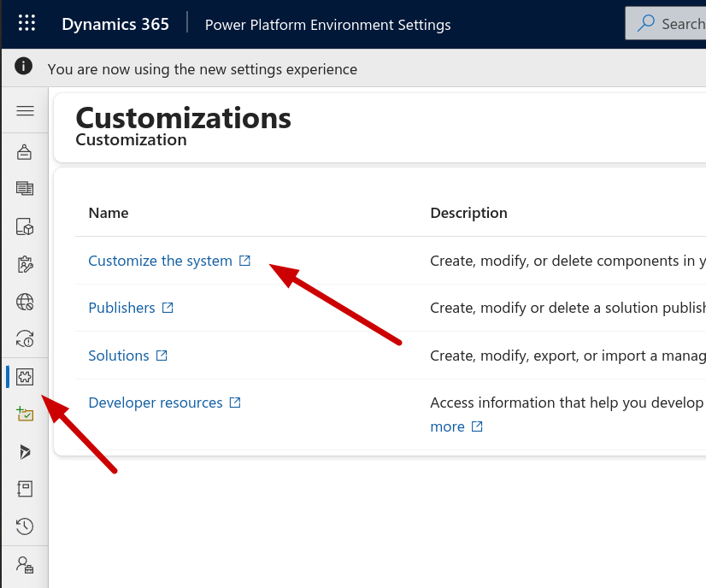
Task: Click the green calendar checkmark sidebar icon
Action: tap(25, 415)
